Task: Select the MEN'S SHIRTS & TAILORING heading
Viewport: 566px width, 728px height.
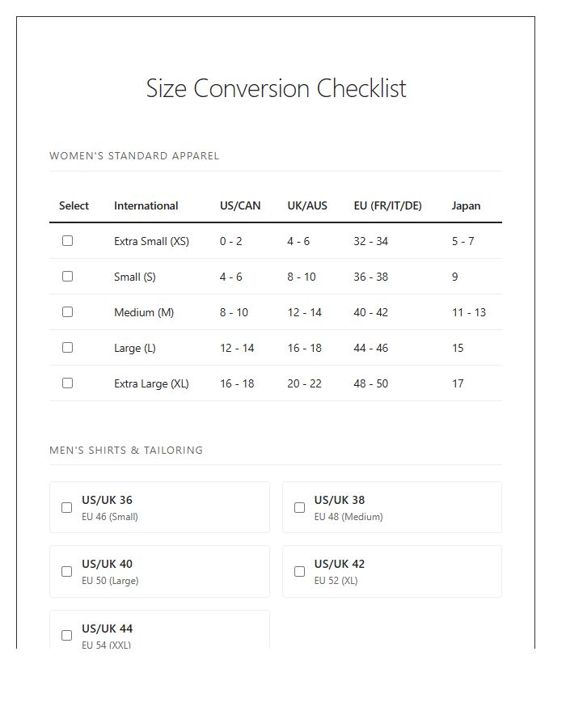Action: (x=126, y=450)
